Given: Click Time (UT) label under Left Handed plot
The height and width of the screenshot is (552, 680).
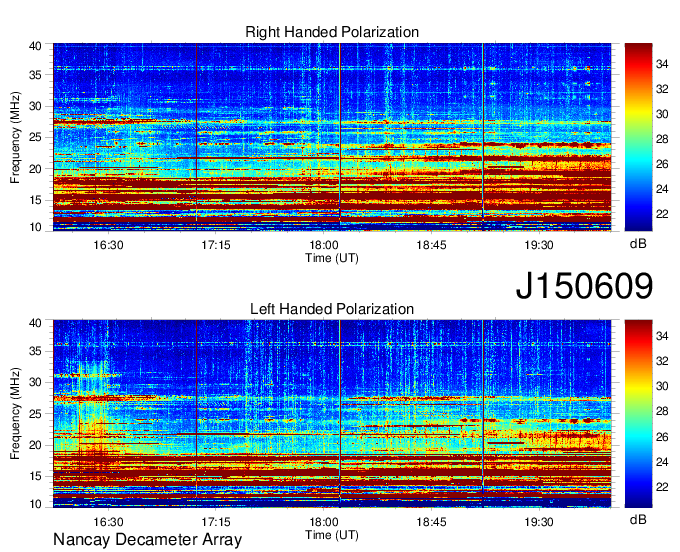Looking at the screenshot, I should pyautogui.click(x=332, y=535).
